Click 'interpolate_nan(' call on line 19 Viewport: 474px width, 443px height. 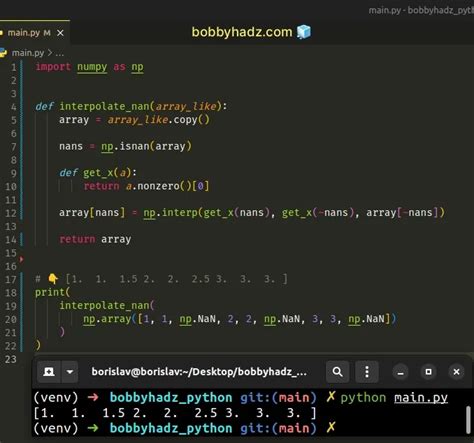[x=107, y=305]
